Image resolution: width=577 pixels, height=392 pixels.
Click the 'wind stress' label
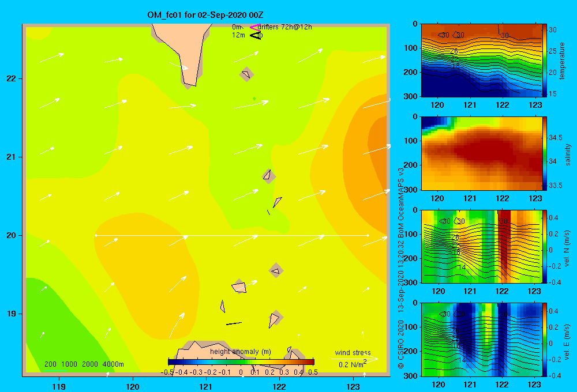tap(353, 352)
